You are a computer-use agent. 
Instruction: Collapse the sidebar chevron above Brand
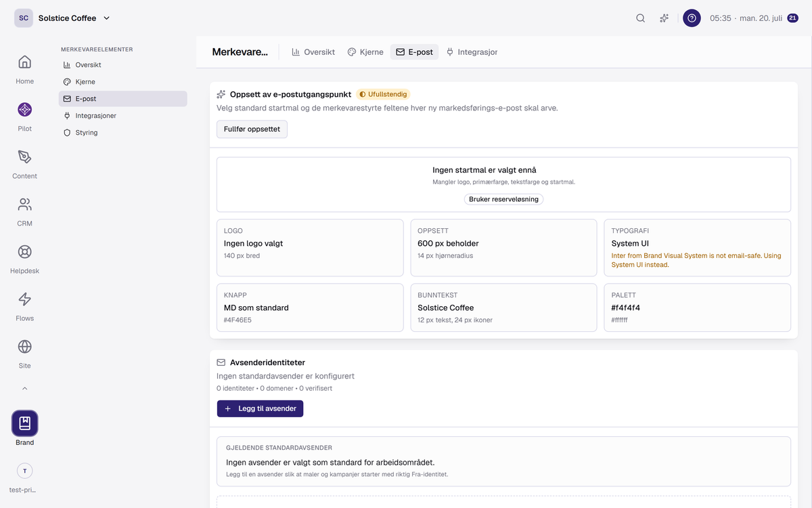[x=24, y=389]
